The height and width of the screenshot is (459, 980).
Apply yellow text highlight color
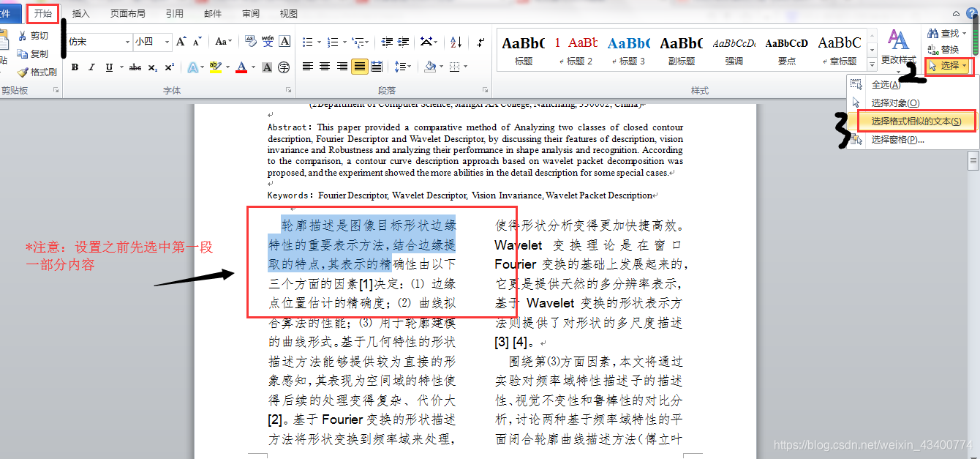point(215,67)
